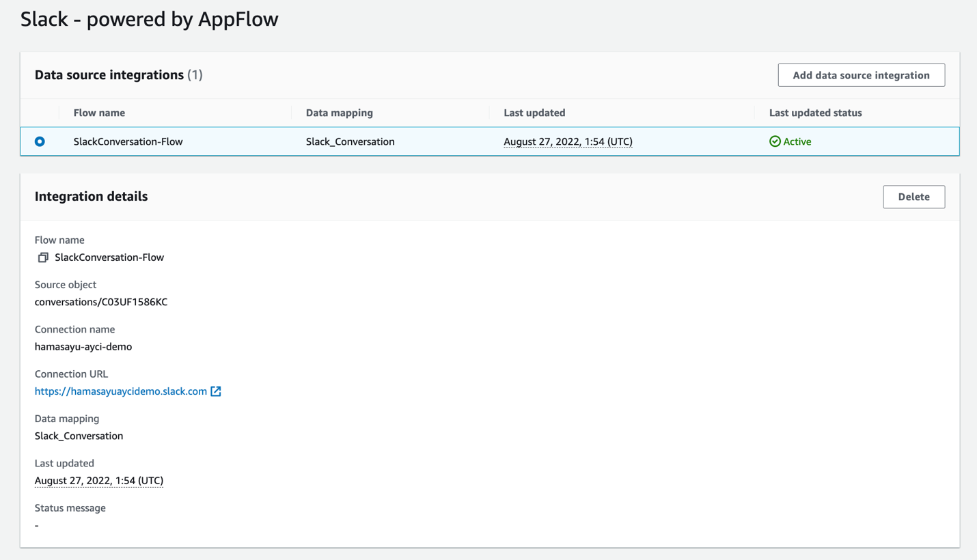Click the Last updated column header
977x560 pixels.
534,113
